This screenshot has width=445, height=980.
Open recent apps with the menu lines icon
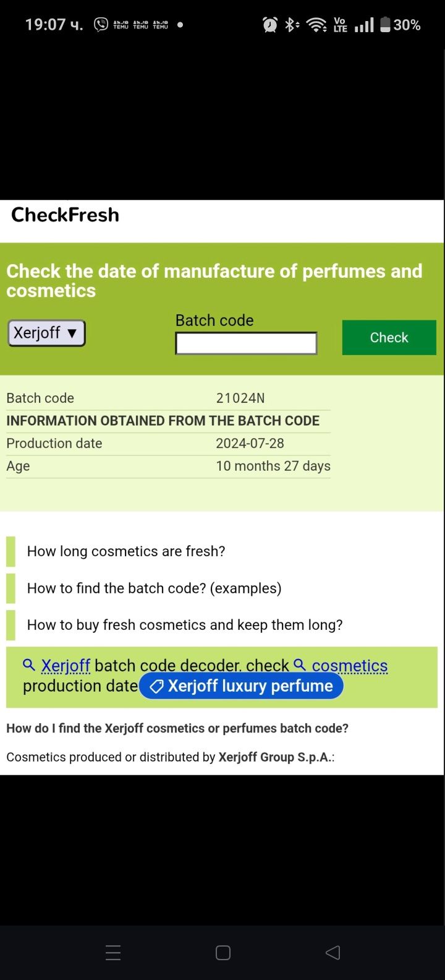point(113,953)
